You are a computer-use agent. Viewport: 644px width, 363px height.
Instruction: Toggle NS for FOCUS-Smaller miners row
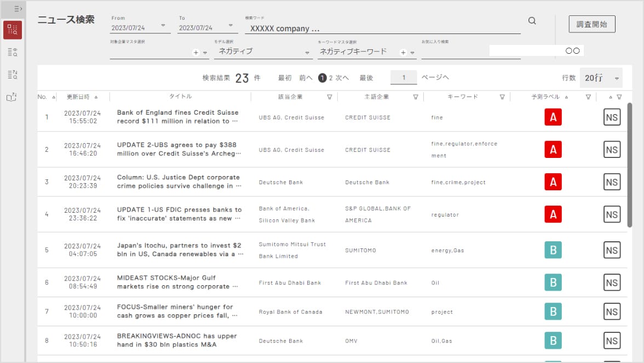click(x=612, y=311)
